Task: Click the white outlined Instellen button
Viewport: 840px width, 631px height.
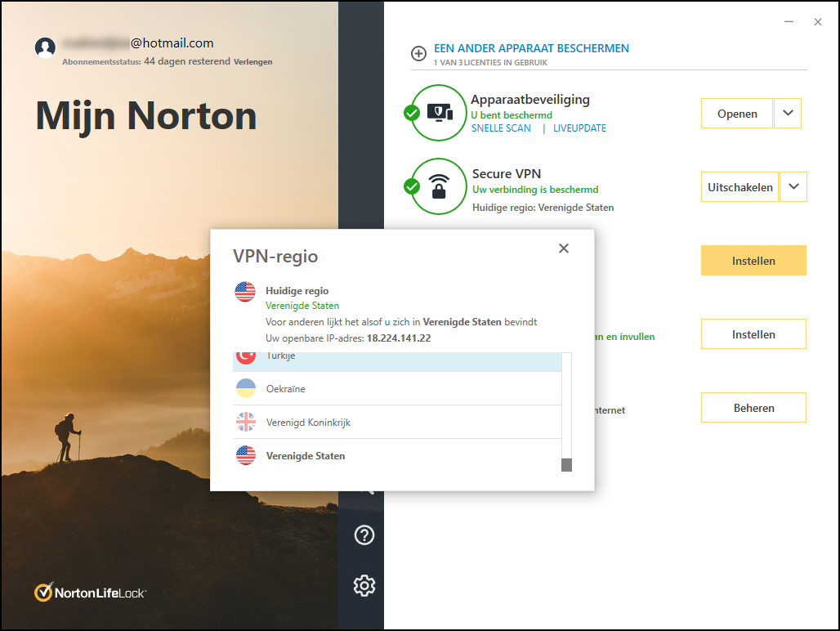Action: click(753, 333)
